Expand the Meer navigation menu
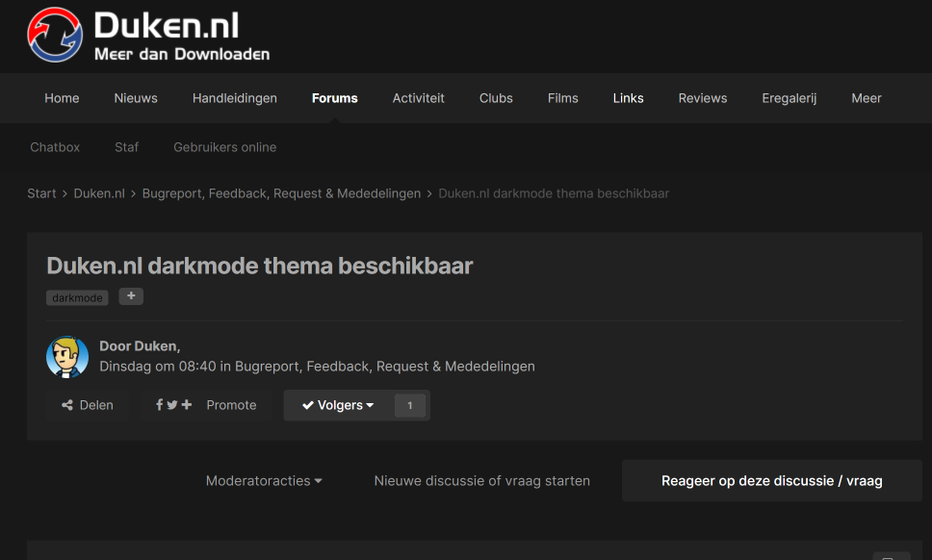Screen dimensions: 932x560 [866, 98]
